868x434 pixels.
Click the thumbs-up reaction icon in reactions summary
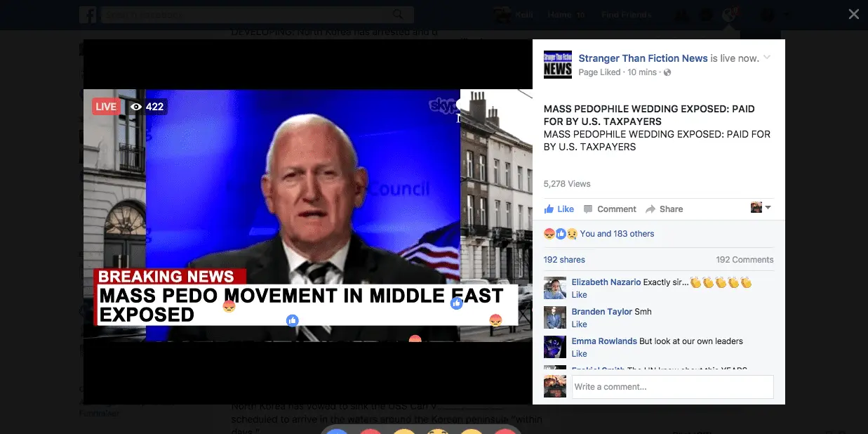click(561, 234)
